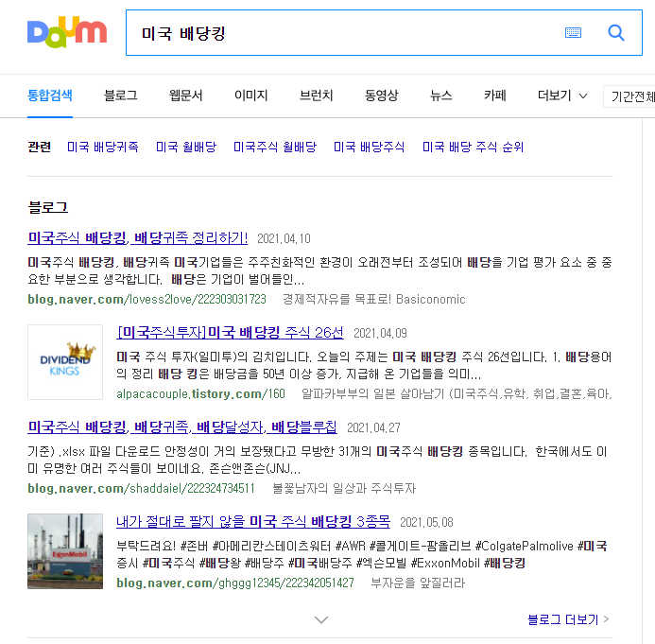Select the 통합검색 tab
The image size is (655, 644).
pyautogui.click(x=50, y=96)
